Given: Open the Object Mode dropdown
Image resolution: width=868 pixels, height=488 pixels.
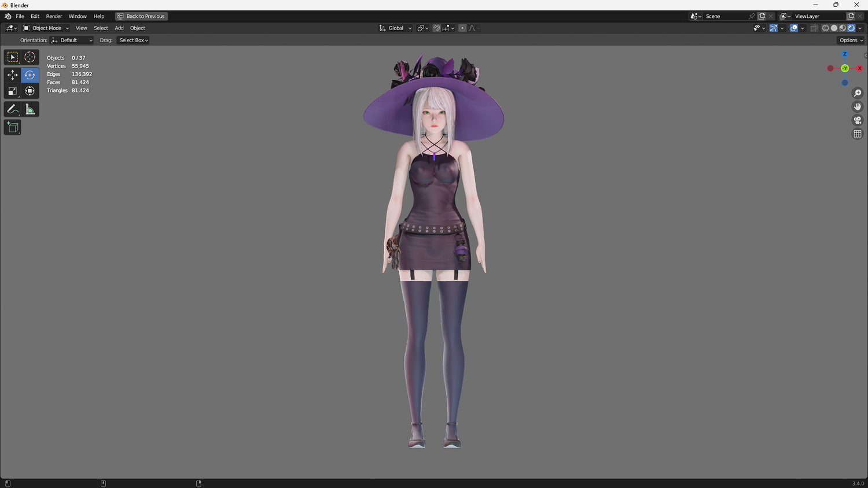Looking at the screenshot, I should click(x=46, y=28).
